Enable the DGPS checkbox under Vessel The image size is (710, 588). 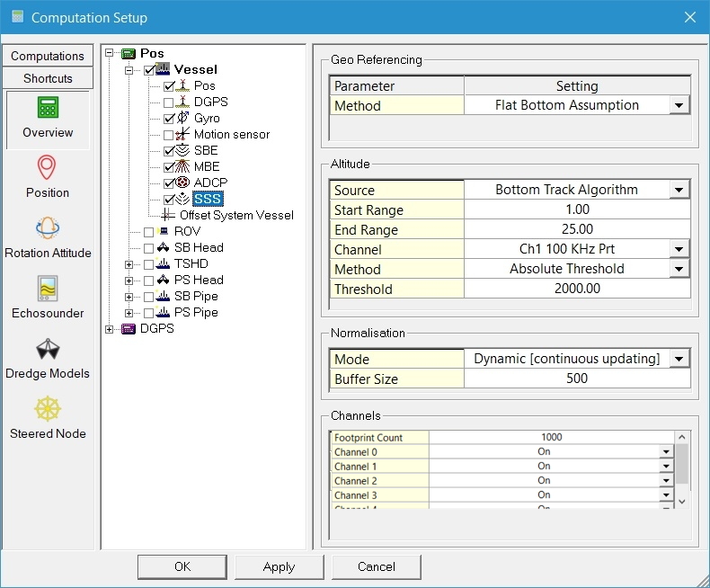pos(169,102)
